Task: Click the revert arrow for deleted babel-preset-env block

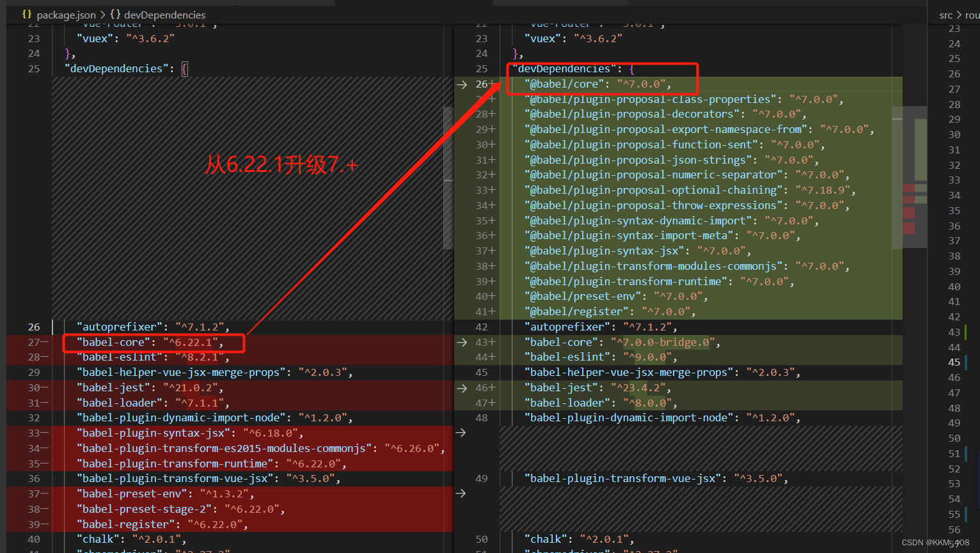Action: point(461,494)
